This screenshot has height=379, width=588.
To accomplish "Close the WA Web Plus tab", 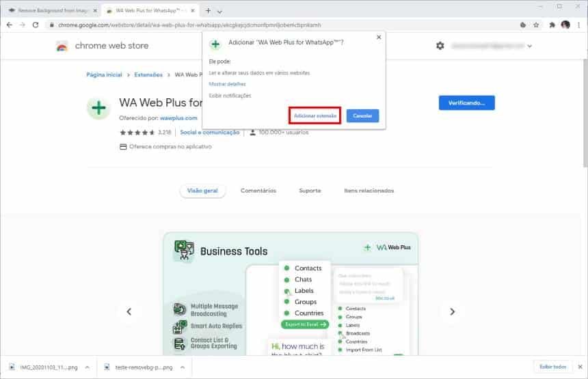I will click(x=193, y=10).
